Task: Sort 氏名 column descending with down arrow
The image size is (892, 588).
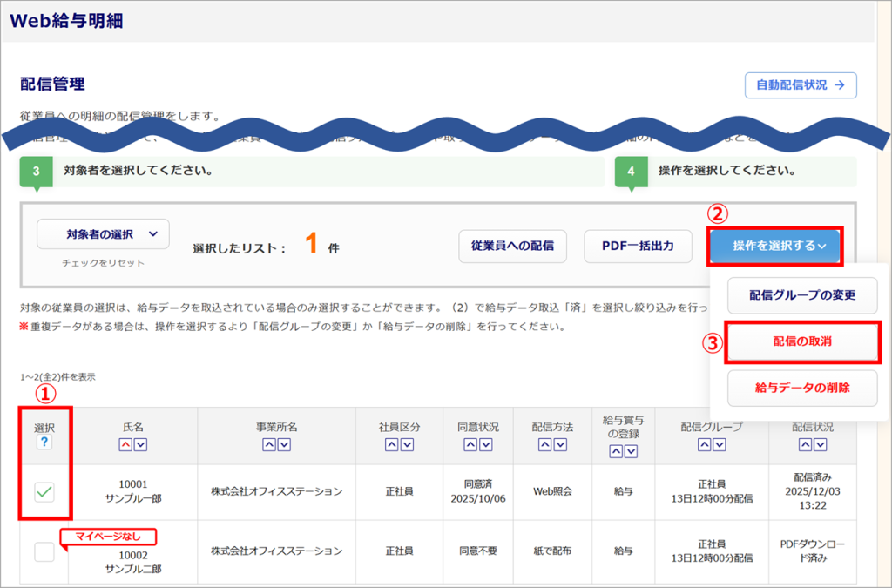Action: click(x=140, y=445)
